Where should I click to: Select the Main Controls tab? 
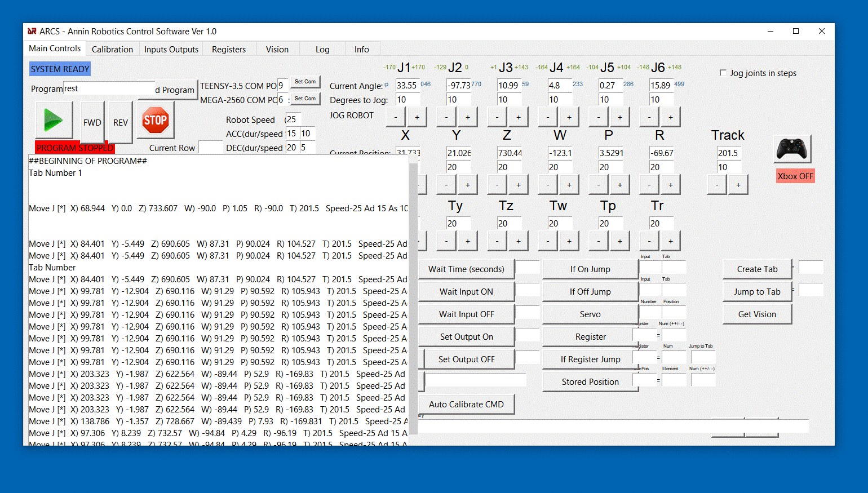[55, 48]
